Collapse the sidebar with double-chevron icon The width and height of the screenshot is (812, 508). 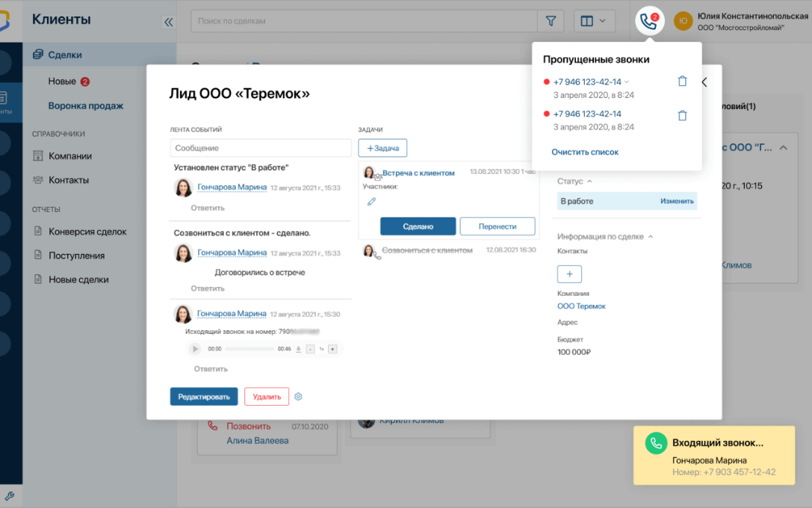click(168, 22)
